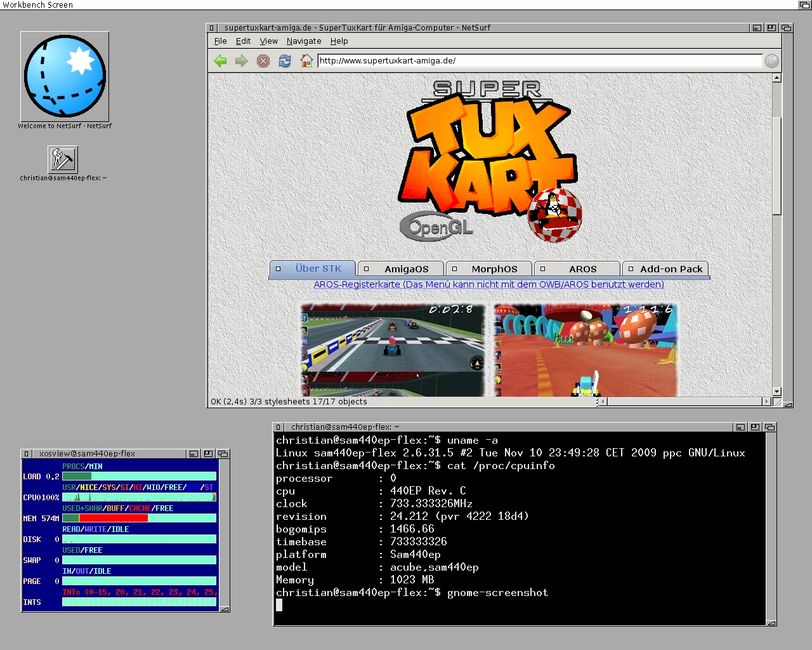The width and height of the screenshot is (812, 650).
Task: Click the NetSurf vertical scrollbar down arrow
Action: (776, 392)
